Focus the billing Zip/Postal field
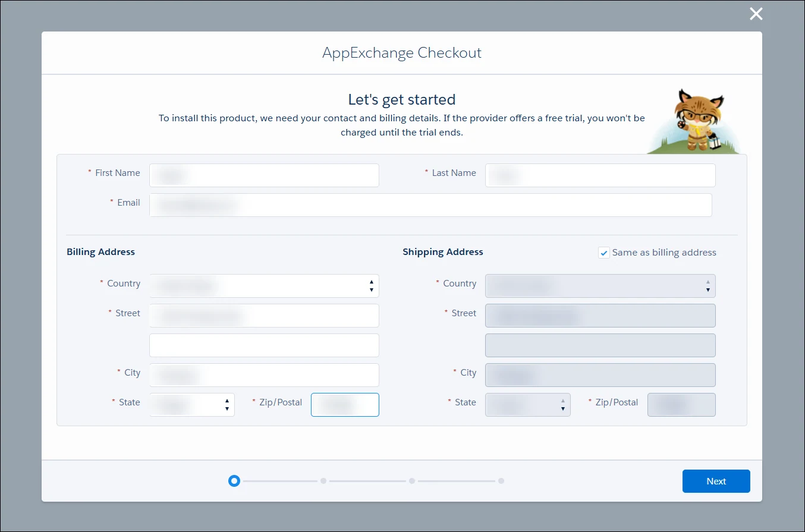Viewport: 805px width, 532px height. click(345, 405)
